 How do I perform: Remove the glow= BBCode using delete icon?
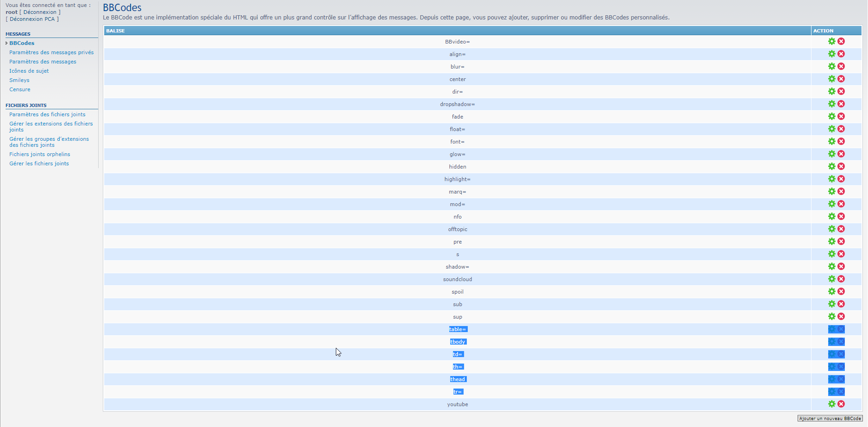[841, 154]
